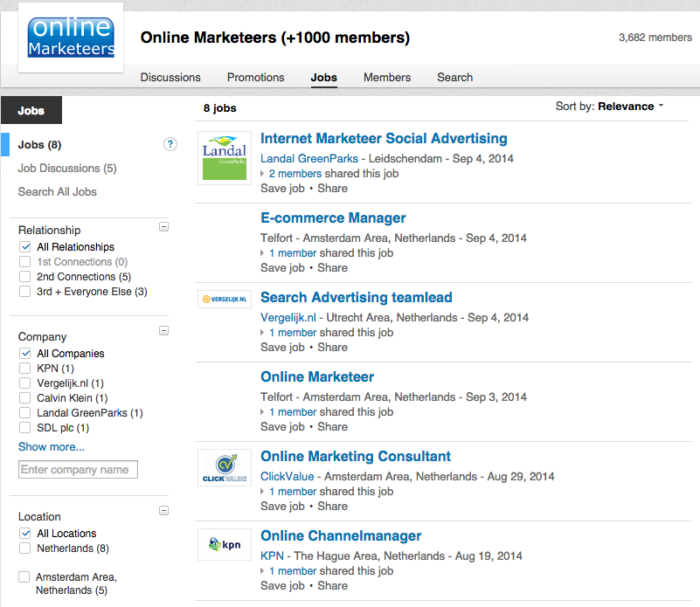Visit the Landal GreenParks company link
700x607 pixels.
click(309, 158)
